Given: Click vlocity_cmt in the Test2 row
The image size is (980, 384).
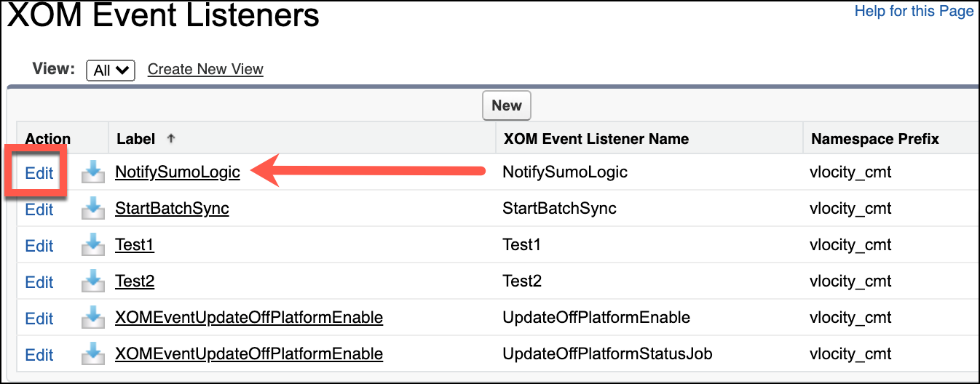Looking at the screenshot, I should 850,281.
